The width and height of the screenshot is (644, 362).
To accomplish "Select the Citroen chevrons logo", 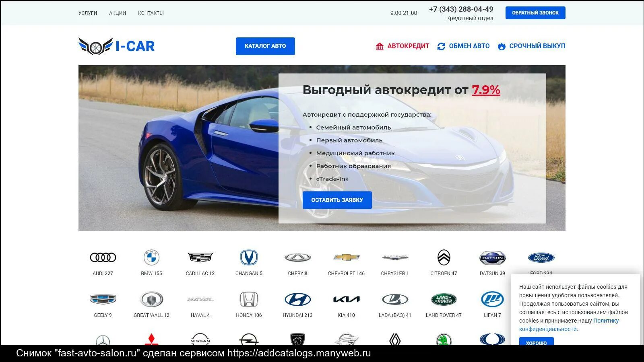I will tap(444, 257).
